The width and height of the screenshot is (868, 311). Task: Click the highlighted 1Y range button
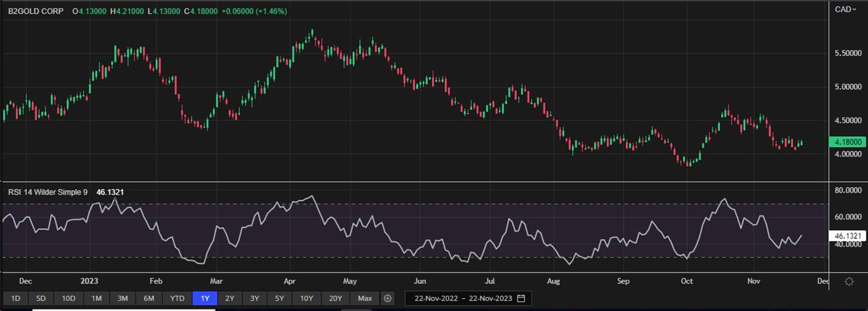coord(205,298)
